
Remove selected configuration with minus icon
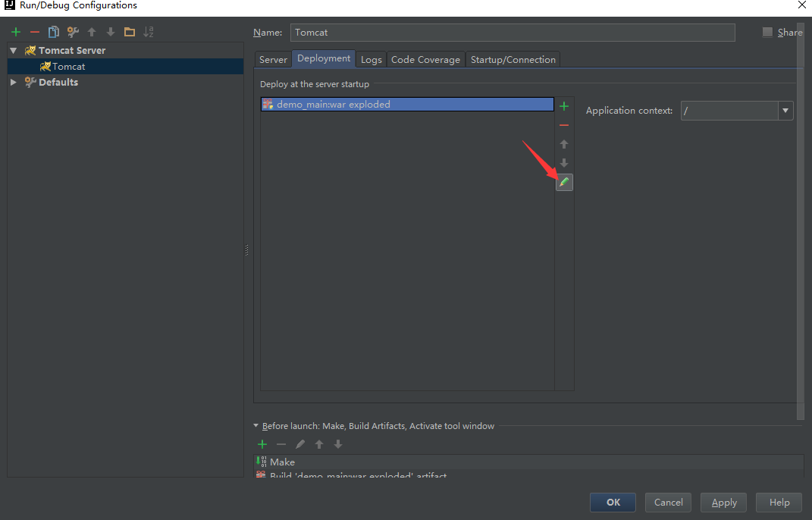[35, 32]
